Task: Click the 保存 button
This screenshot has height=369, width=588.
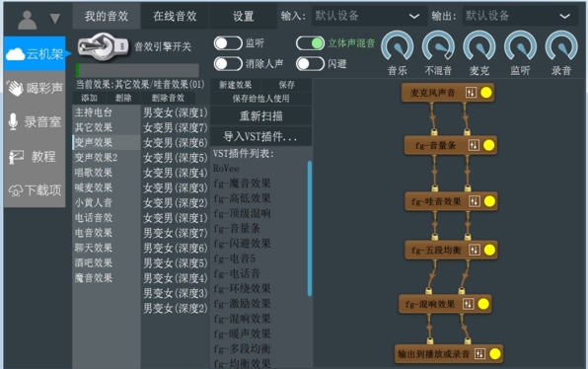Action: click(286, 85)
